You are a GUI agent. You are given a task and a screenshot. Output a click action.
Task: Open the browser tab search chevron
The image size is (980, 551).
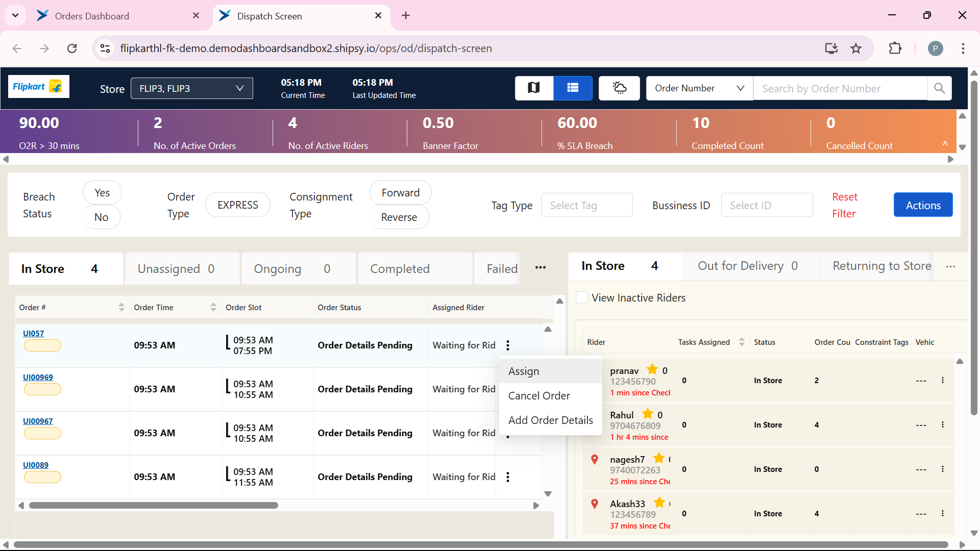[x=15, y=16]
